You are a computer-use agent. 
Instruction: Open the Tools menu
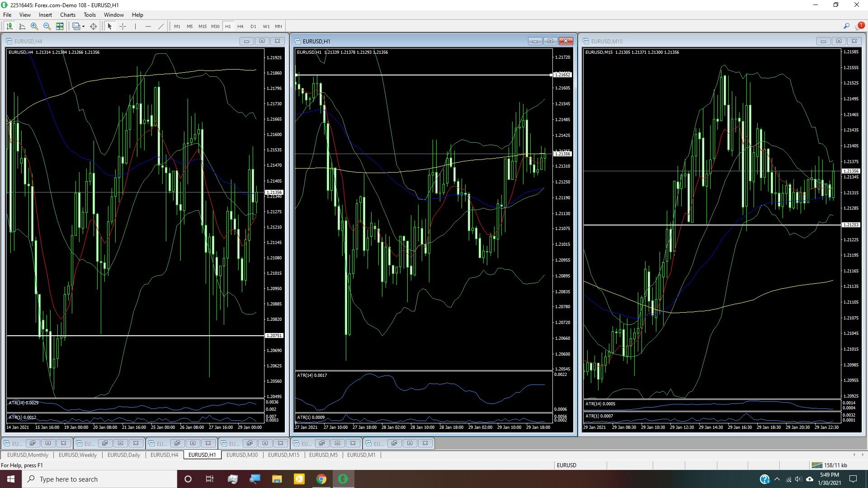tap(90, 15)
